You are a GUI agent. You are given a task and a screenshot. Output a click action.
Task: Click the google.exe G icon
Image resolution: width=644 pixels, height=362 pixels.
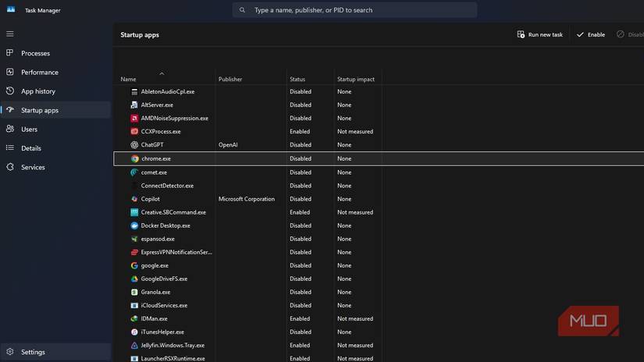point(134,265)
